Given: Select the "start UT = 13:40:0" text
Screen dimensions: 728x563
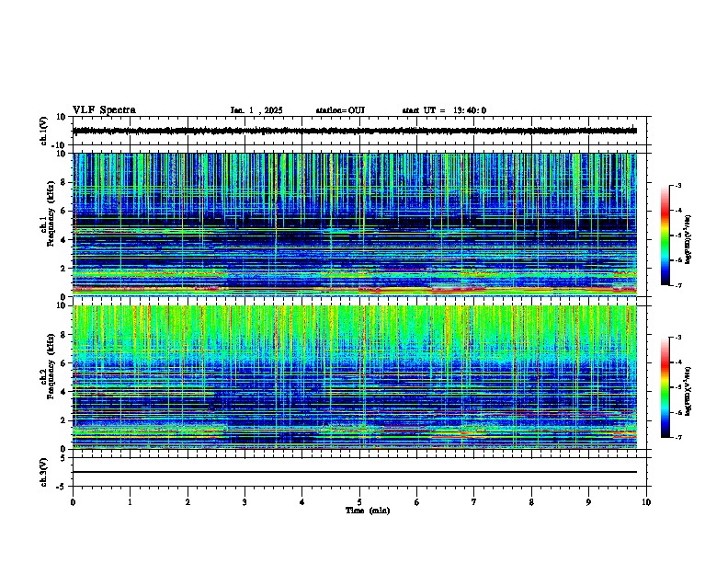Looking at the screenshot, I should (444, 110).
